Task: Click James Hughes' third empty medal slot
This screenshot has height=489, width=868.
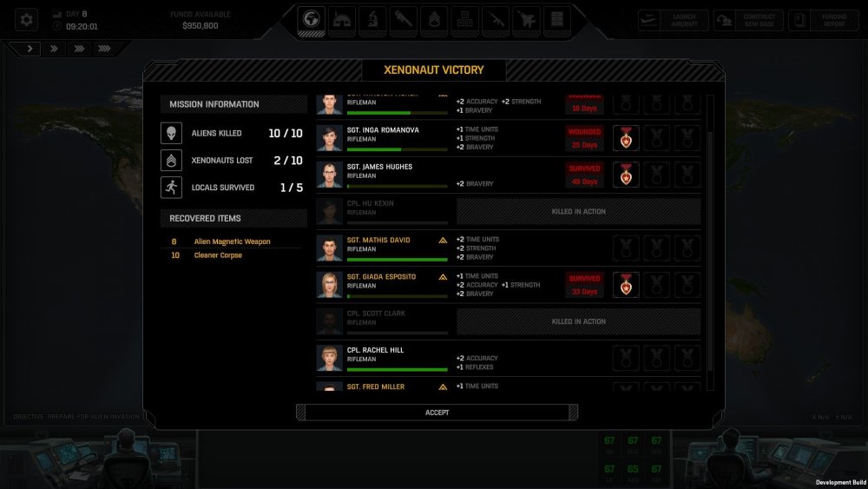Action: 687,175
